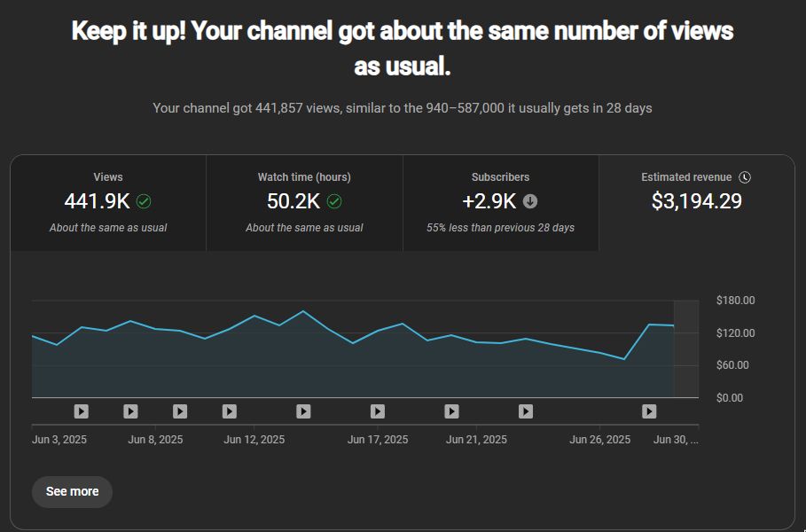Open the video published around Jun 8

(x=130, y=411)
